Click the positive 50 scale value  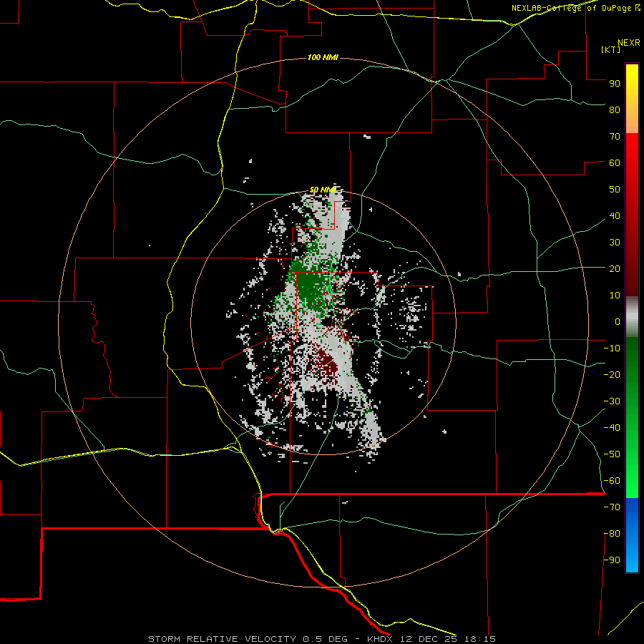pyautogui.click(x=615, y=190)
